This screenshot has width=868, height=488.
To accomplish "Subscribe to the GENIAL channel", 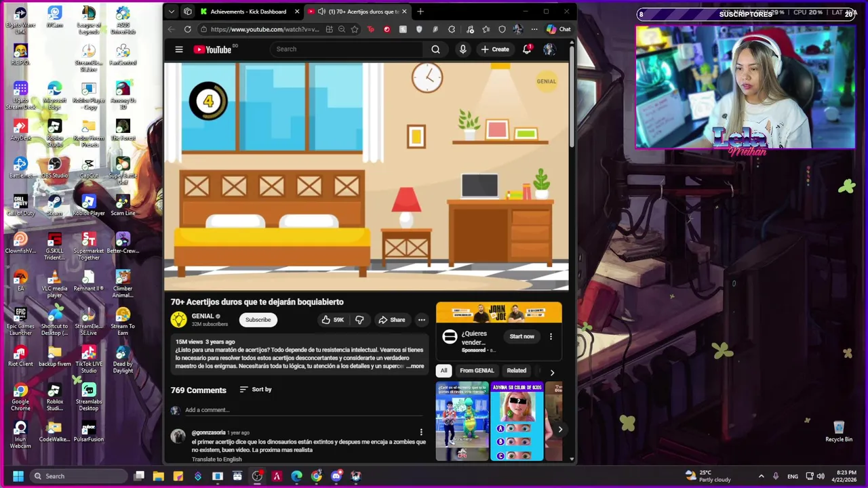I will pos(258,320).
